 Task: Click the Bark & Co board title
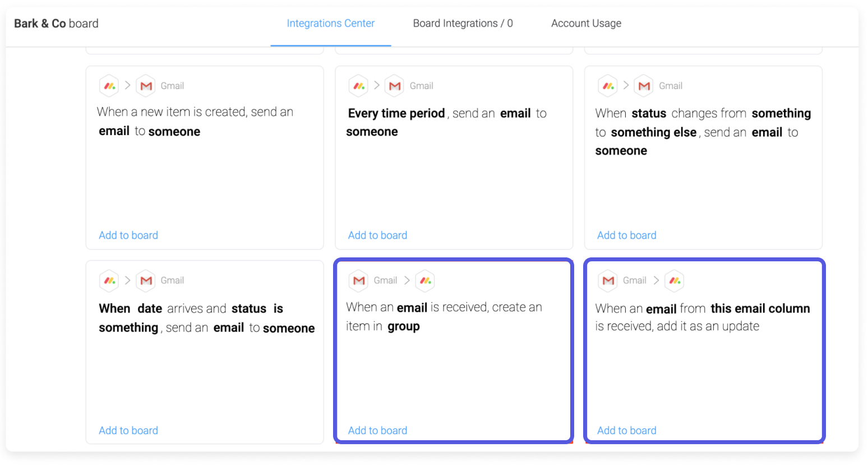tap(56, 23)
